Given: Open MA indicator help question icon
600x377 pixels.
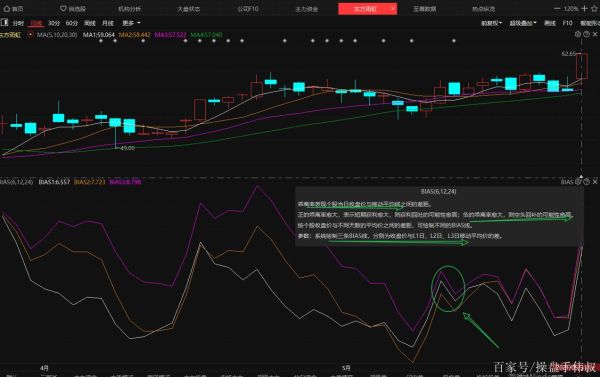Looking at the screenshot, I should 586,34.
